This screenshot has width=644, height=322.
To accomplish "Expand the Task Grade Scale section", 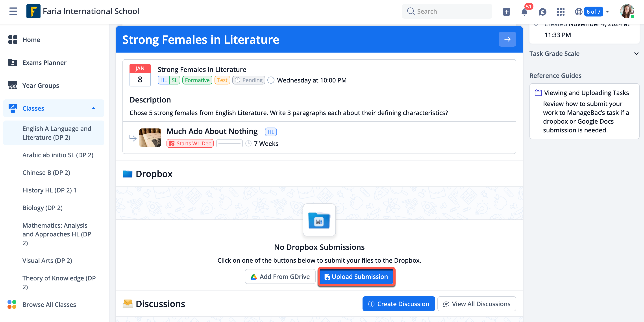I will point(636,54).
